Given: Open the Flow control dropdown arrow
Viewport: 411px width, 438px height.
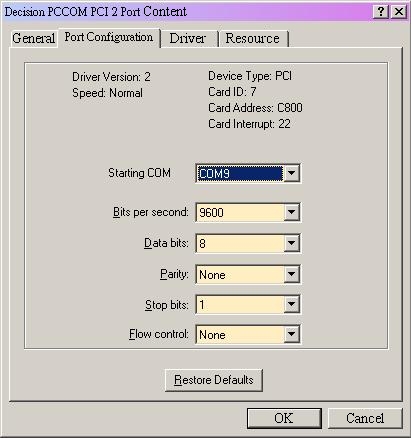Looking at the screenshot, I should (x=291, y=334).
